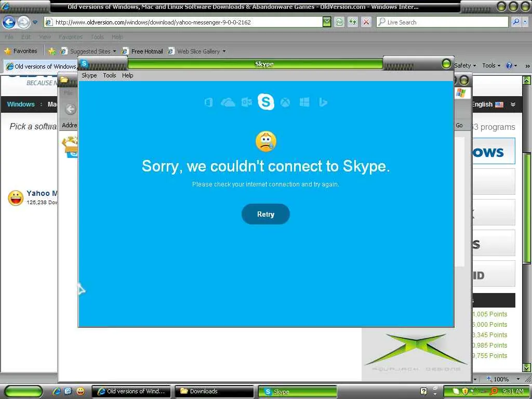Open recent pages dropdown beside forward button
This screenshot has height=399, width=532.
tap(35, 22)
